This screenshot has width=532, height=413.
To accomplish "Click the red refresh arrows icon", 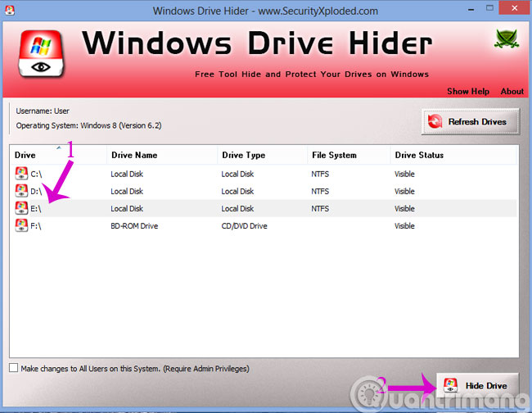I will click(x=435, y=121).
